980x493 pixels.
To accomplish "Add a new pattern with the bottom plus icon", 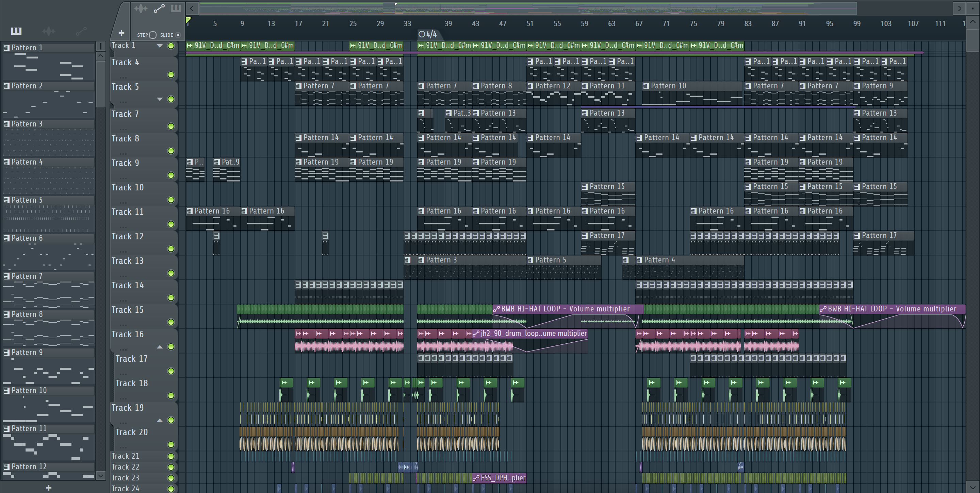I will [x=48, y=488].
